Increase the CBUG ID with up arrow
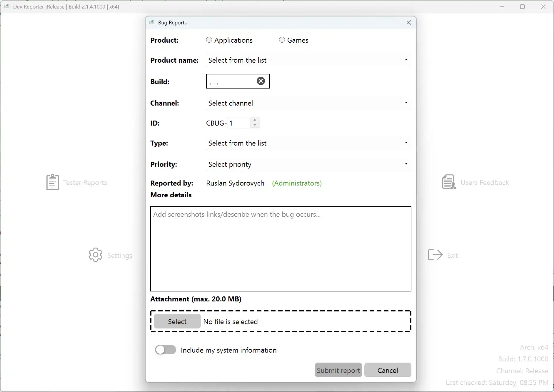 [x=255, y=120]
